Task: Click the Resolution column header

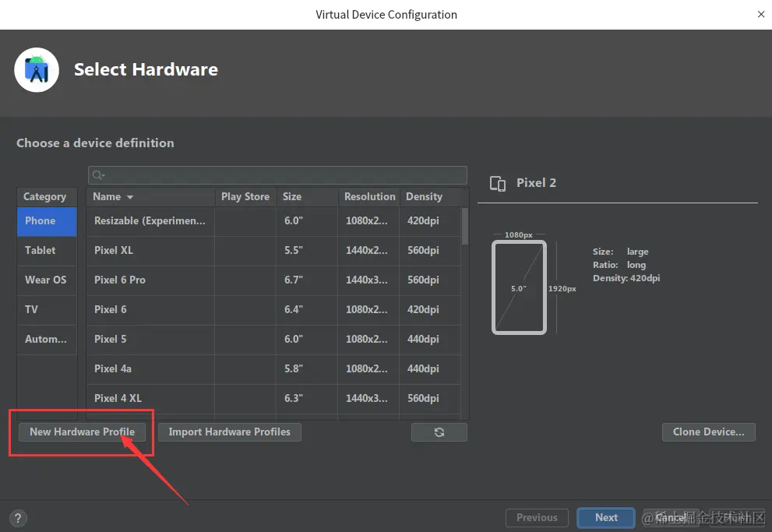Action: tap(368, 197)
